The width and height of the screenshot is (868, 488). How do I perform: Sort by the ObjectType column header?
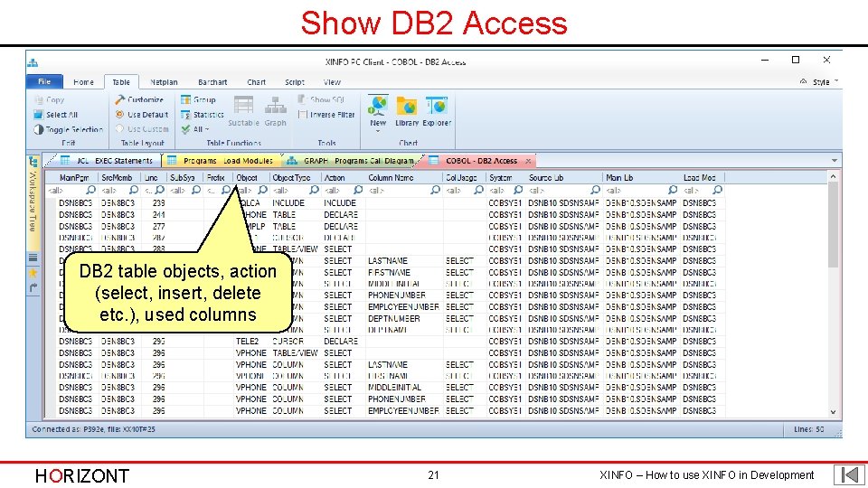point(294,178)
